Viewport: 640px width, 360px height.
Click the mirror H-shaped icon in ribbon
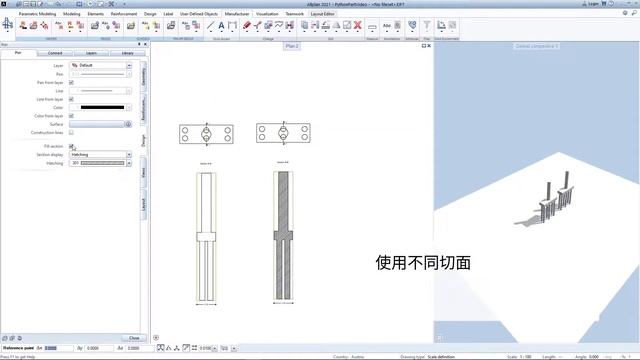(289, 25)
